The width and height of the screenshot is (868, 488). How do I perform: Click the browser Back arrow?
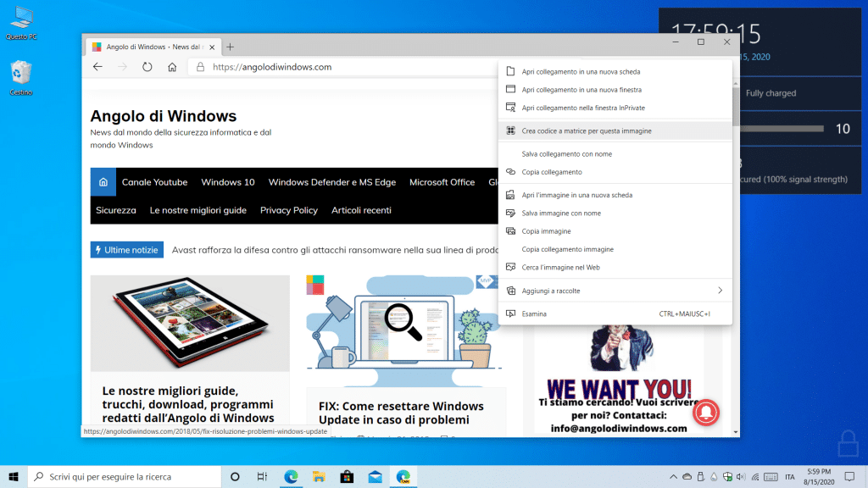[97, 67]
